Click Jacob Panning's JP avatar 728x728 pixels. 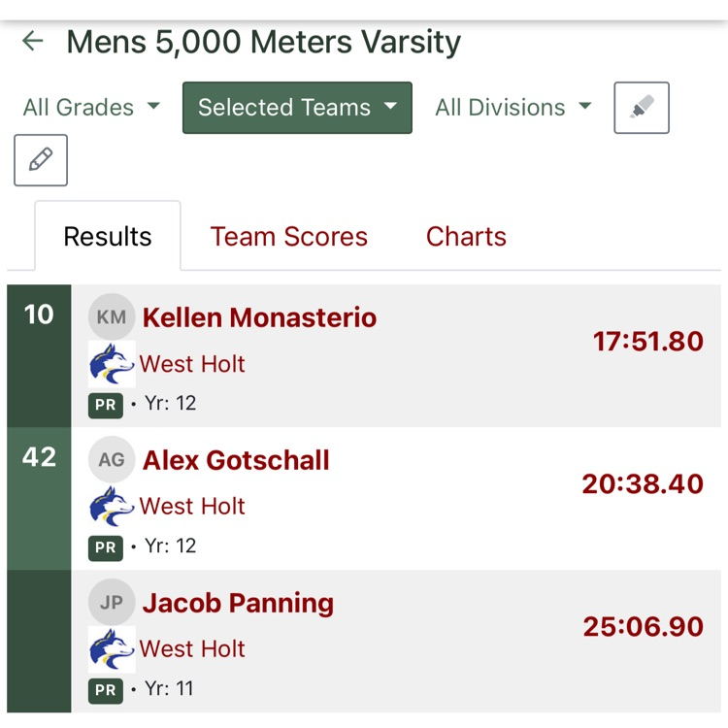pos(112,603)
